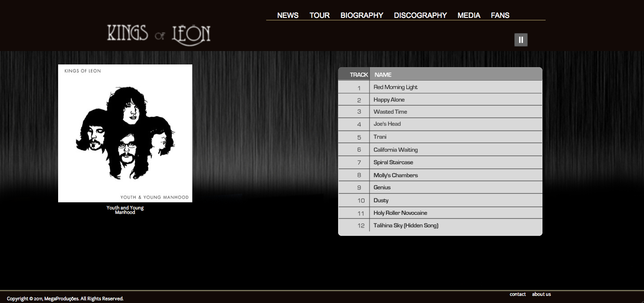
Task: Click the 'Youth and Young Manhood' caption link
Action: click(x=125, y=210)
